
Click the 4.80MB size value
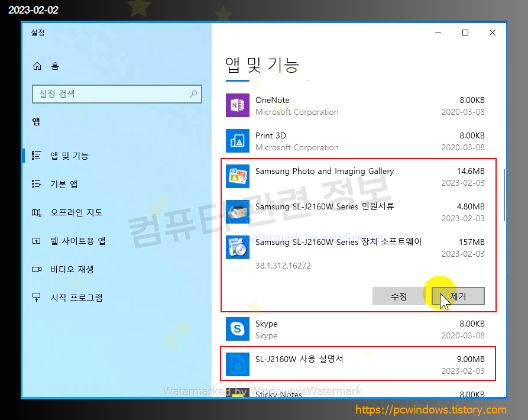pos(471,206)
